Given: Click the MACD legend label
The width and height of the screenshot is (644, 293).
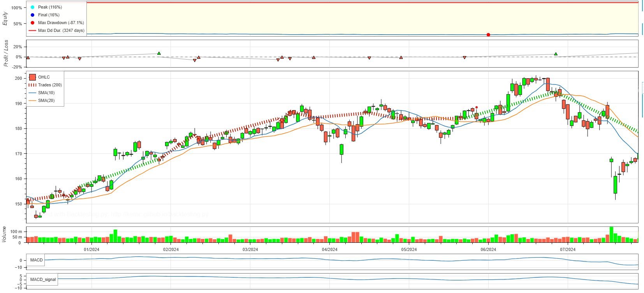Looking at the screenshot, I should coord(36,260).
